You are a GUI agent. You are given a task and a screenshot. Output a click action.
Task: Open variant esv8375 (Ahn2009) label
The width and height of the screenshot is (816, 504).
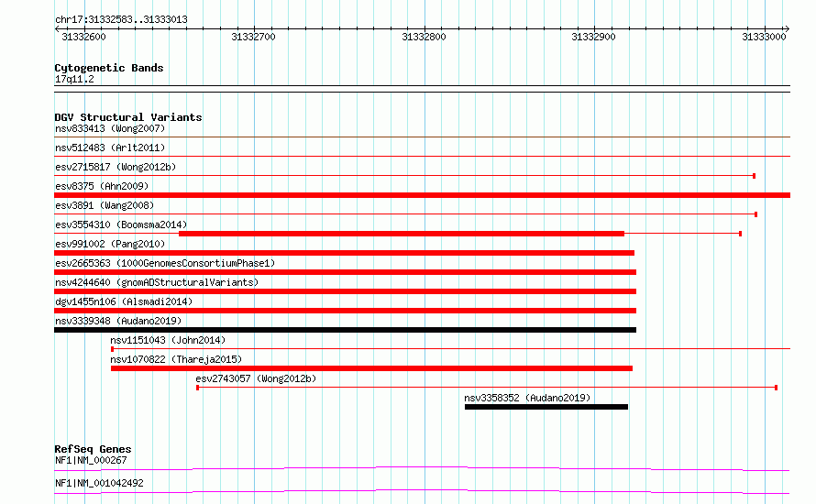click(102, 186)
